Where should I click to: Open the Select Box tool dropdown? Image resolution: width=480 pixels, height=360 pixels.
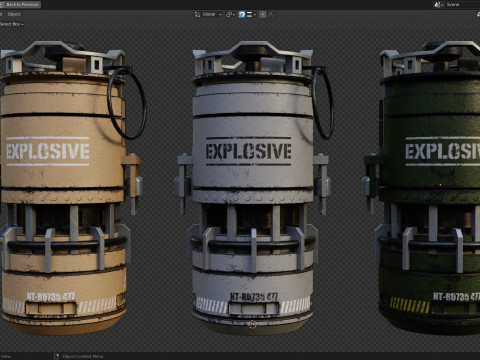pyautogui.click(x=12, y=24)
